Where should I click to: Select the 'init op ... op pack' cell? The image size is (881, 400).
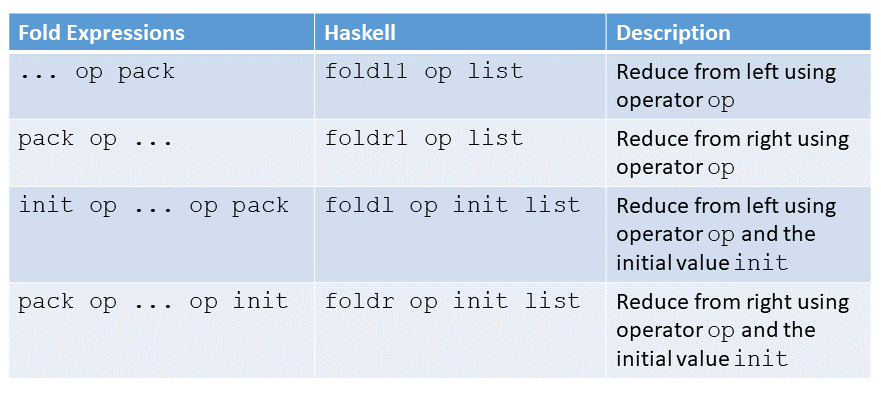[162, 234]
